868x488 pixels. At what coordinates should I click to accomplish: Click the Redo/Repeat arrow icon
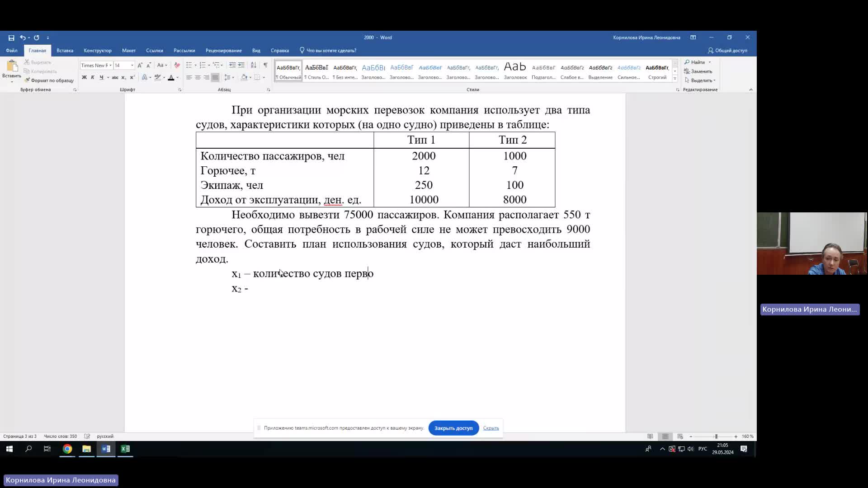tap(37, 38)
